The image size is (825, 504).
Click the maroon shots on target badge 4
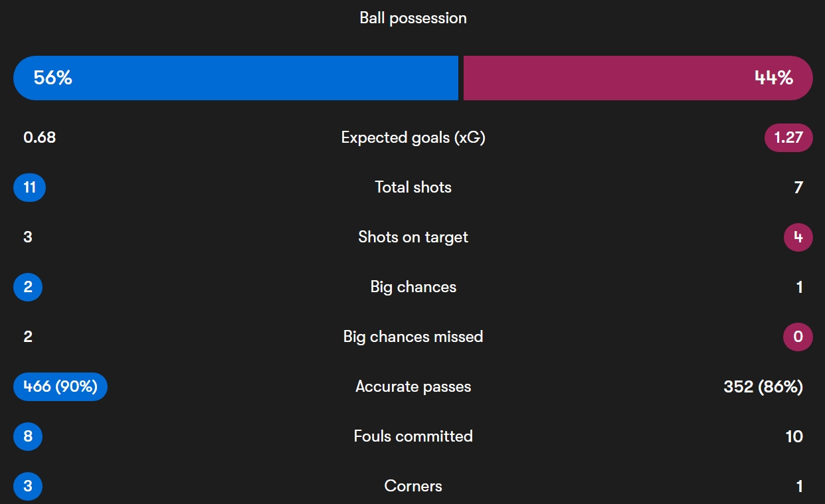pos(798,237)
